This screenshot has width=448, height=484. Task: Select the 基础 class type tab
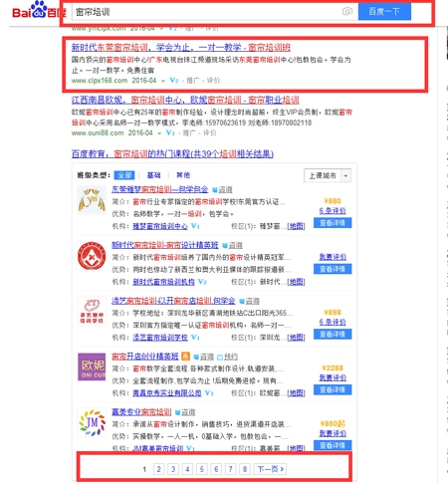click(153, 175)
